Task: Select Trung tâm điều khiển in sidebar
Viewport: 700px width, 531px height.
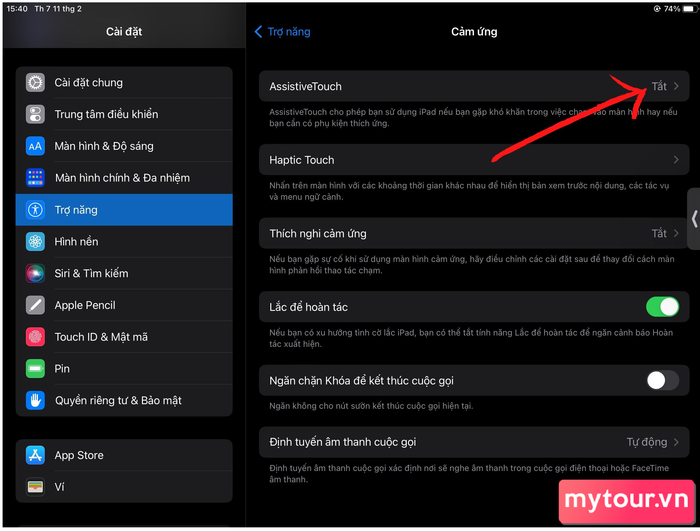Action: click(x=124, y=114)
